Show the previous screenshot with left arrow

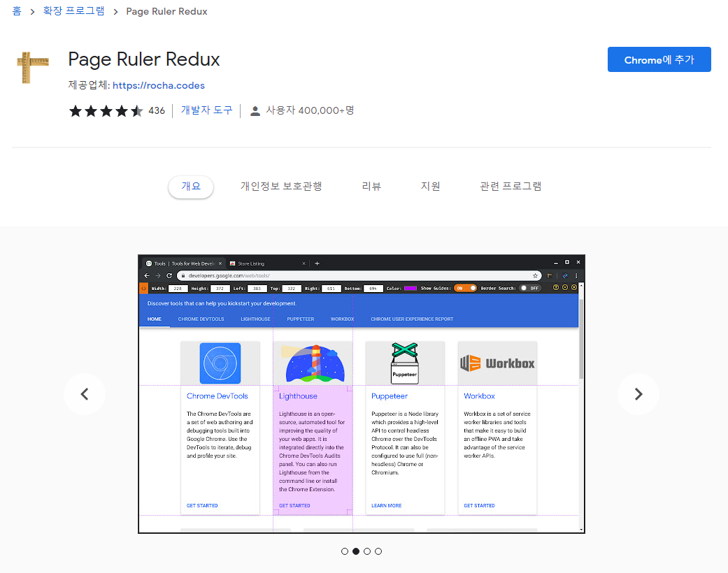85,394
